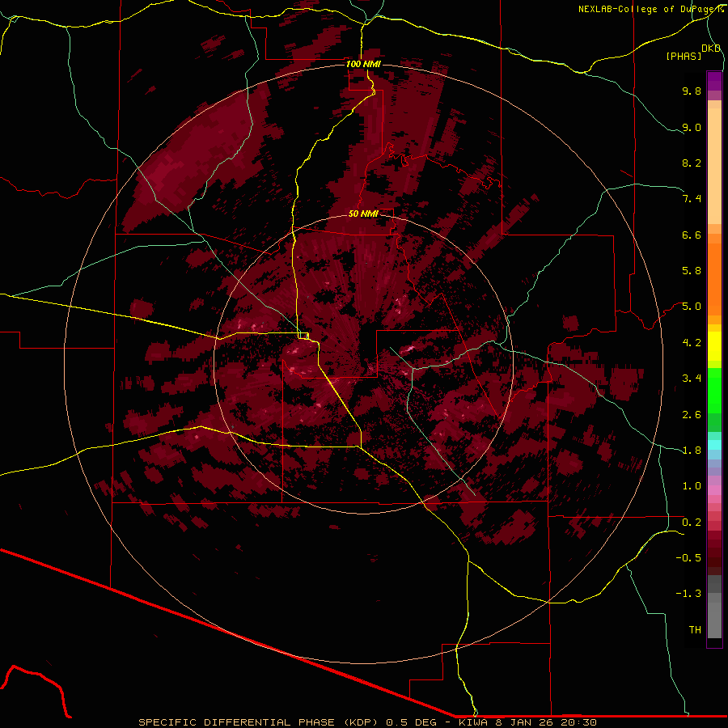Image resolution: width=728 pixels, height=728 pixels.
Task: Click the yellow segment of the color bar
Action: (x=714, y=346)
